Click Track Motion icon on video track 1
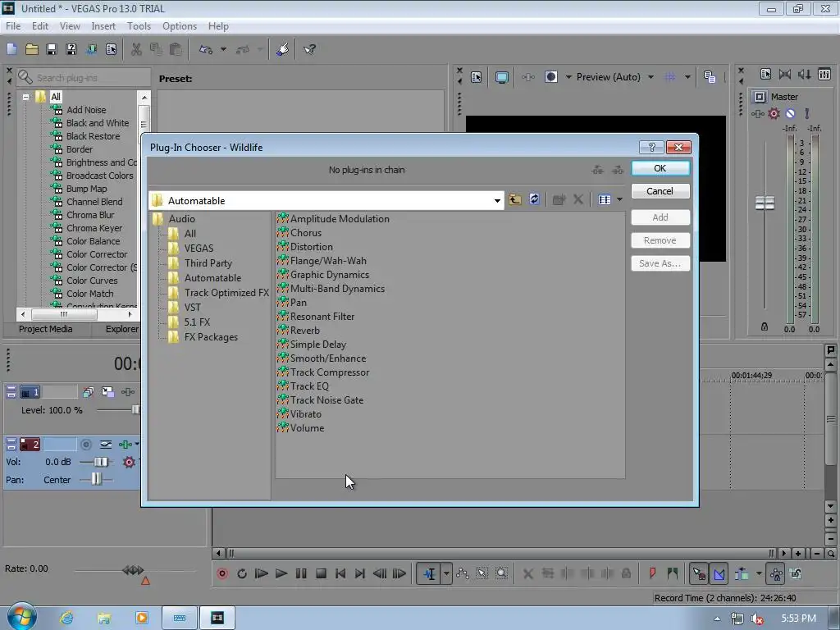This screenshot has width=840, height=630. (107, 392)
